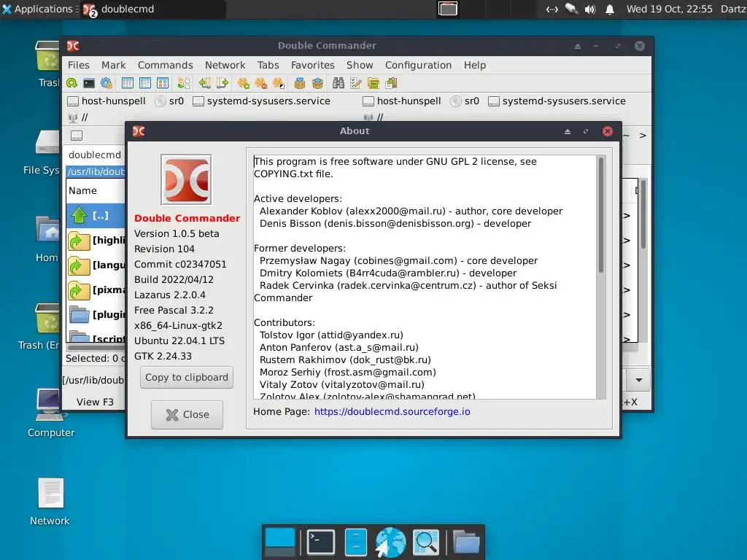The height and width of the screenshot is (560, 747).
Task: Click the /usr/lib/doub path bar in left panel
Action: point(96,171)
